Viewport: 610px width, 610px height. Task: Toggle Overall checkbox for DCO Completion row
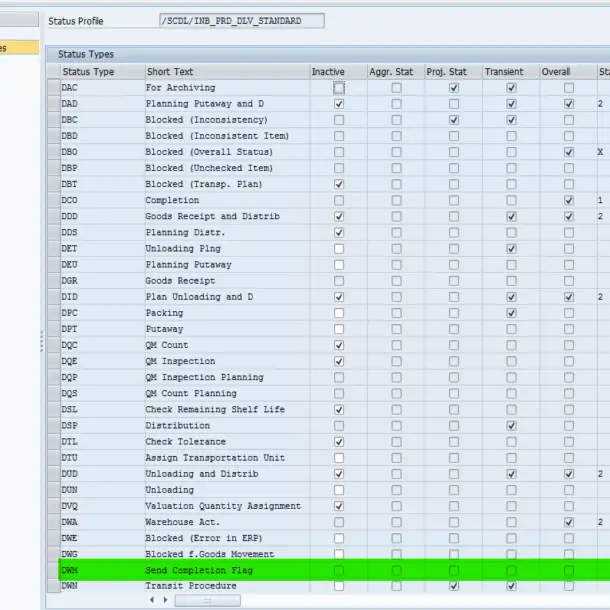tap(569, 200)
